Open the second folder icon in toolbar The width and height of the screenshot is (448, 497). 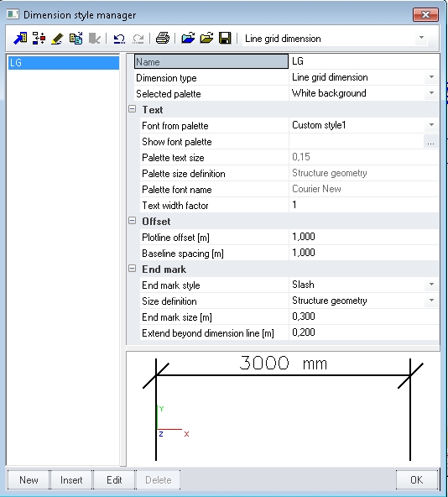[x=206, y=39]
